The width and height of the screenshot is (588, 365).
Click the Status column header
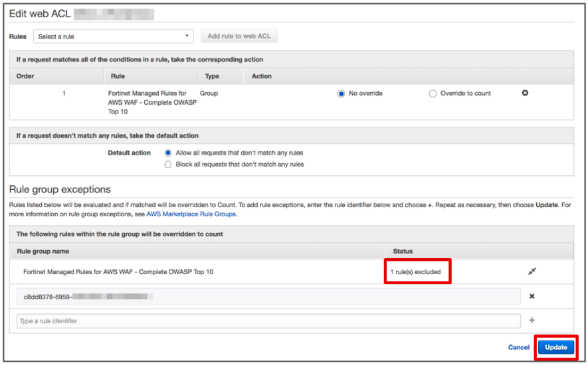(403, 252)
